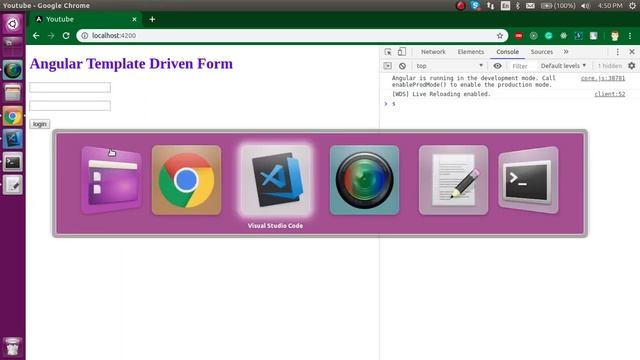The image size is (640, 360).
Task: Select the Youtube browser tab
Action: pos(85,19)
